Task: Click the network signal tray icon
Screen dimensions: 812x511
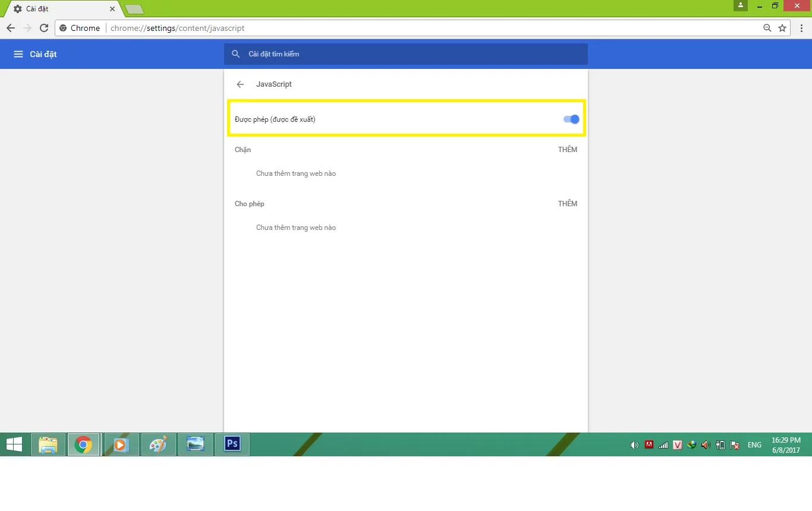Action: coord(663,445)
